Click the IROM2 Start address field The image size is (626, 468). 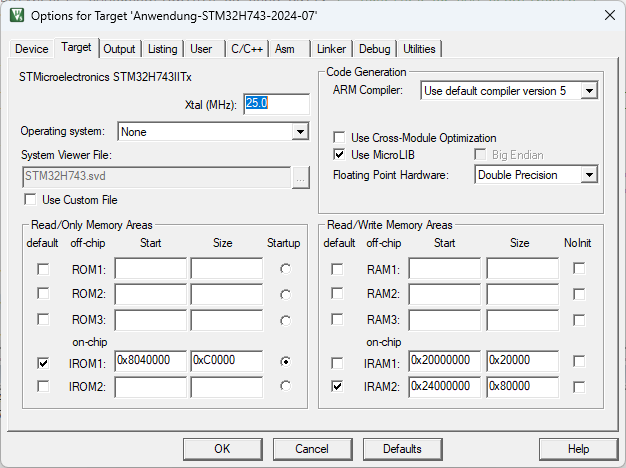(151, 387)
